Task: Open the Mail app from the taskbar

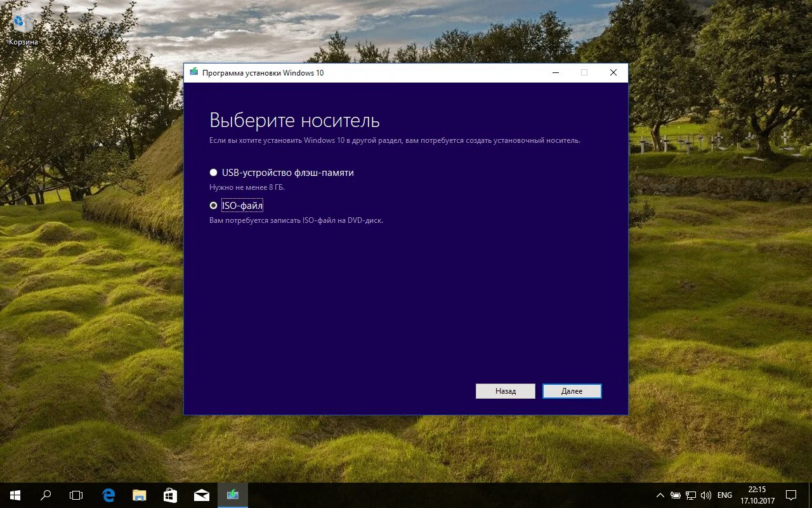Action: point(202,495)
